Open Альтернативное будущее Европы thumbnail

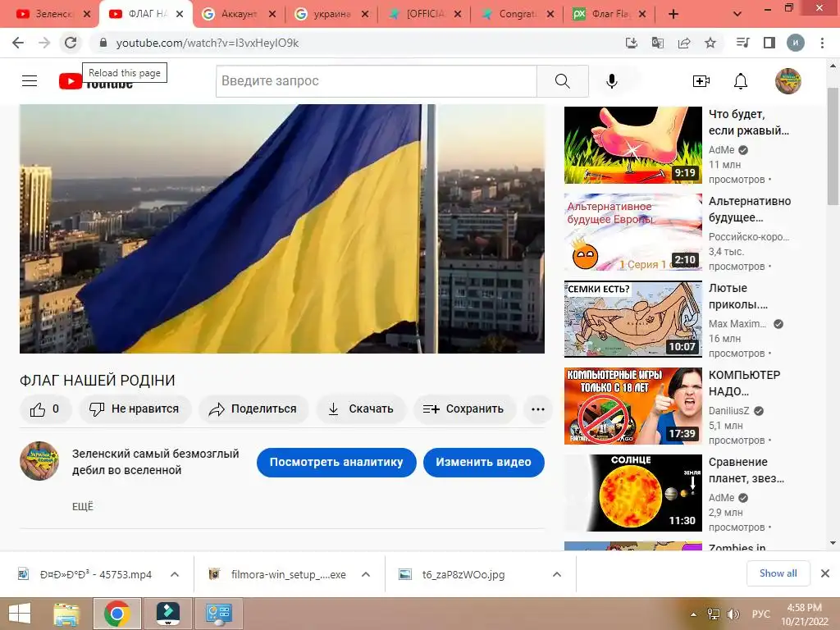(632, 232)
